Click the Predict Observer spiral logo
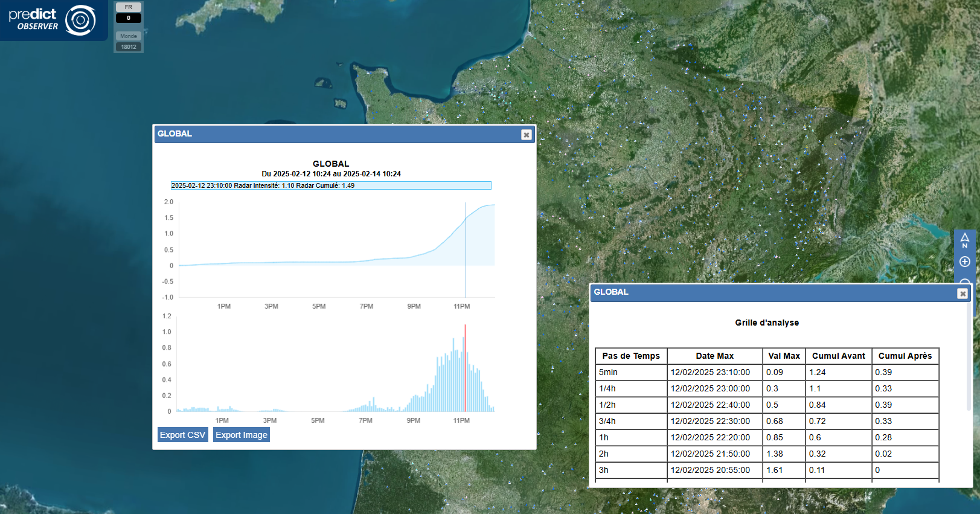This screenshot has height=514, width=980. click(x=80, y=20)
